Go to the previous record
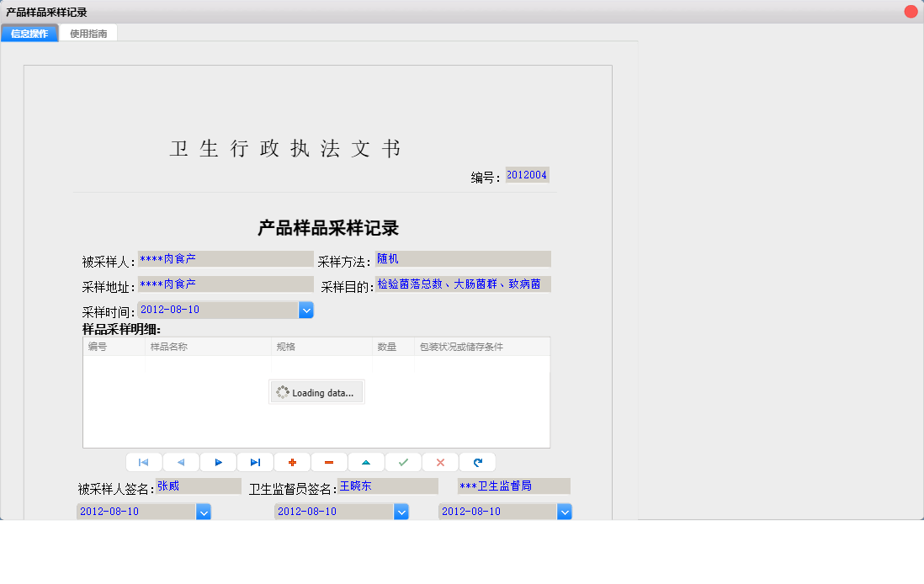Viewport: 924px width, 584px height. (x=180, y=462)
